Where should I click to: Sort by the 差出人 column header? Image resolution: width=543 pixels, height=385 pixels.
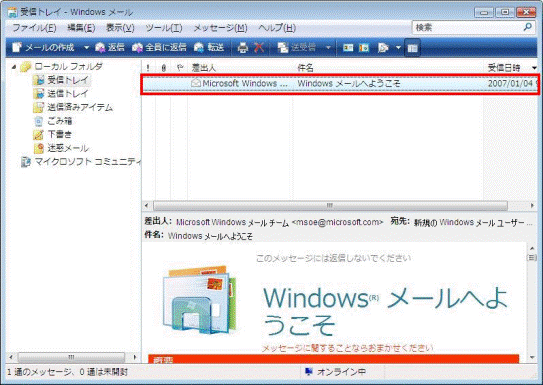click(x=240, y=68)
